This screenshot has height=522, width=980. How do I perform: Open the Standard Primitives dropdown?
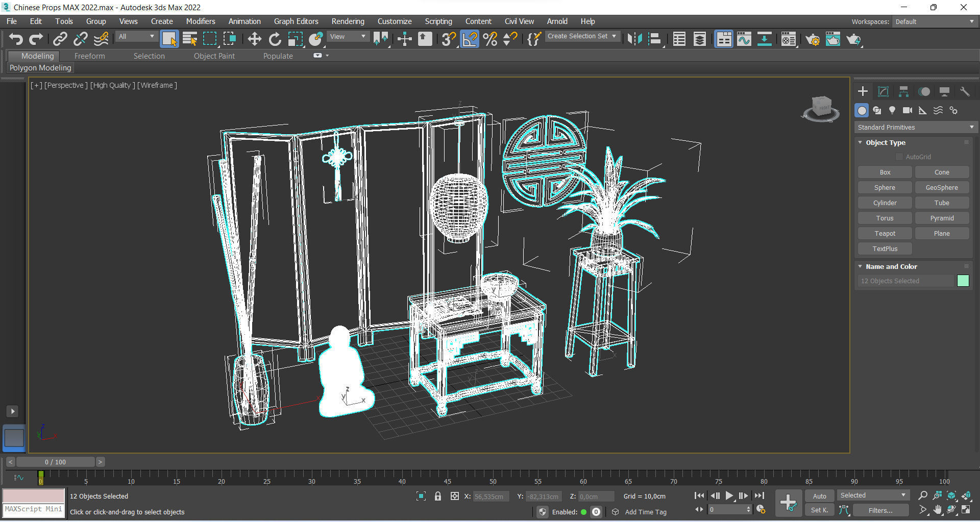click(916, 128)
